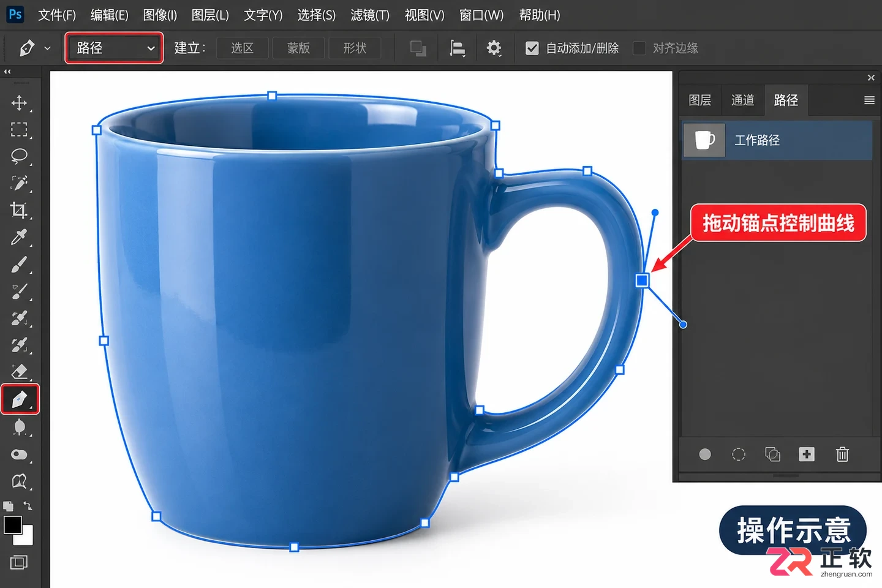
Task: Toggle the 自动添加/删除 checkbox
Action: point(532,48)
